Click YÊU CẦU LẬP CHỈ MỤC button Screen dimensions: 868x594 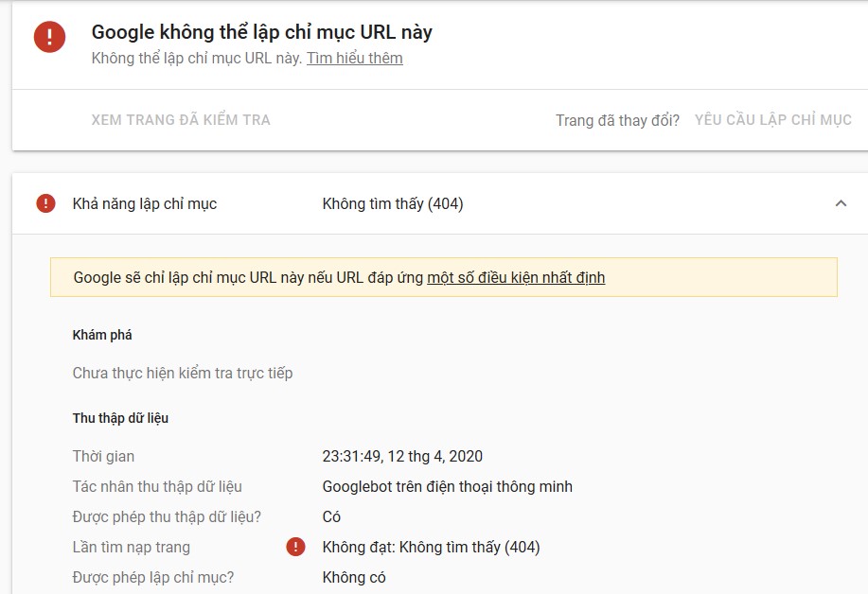[x=772, y=120]
